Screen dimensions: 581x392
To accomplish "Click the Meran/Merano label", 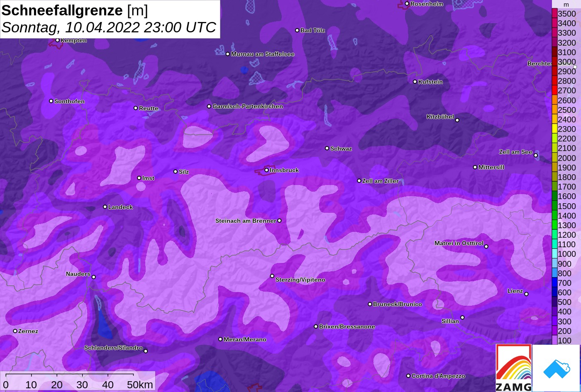I will [245, 339].
